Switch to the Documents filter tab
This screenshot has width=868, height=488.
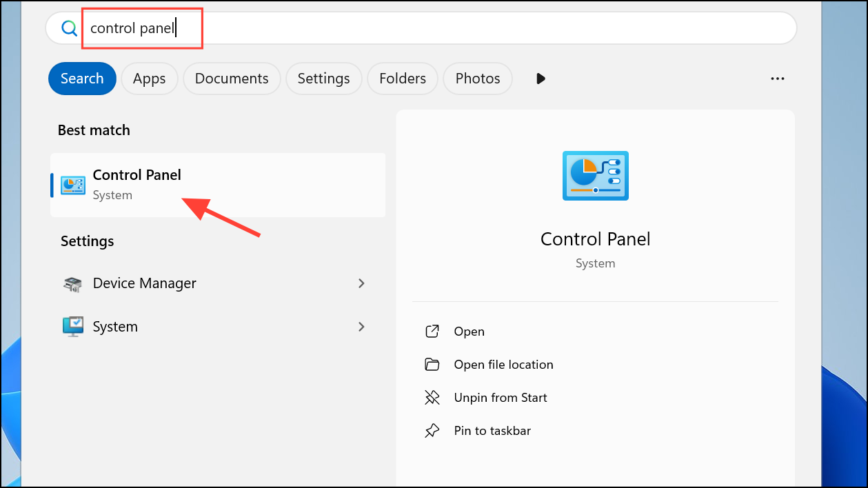pos(232,79)
